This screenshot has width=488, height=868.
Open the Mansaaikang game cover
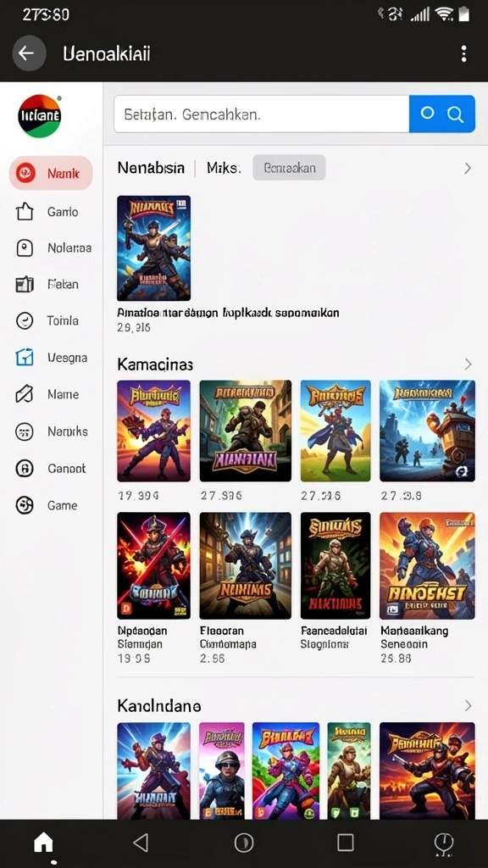[427, 565]
